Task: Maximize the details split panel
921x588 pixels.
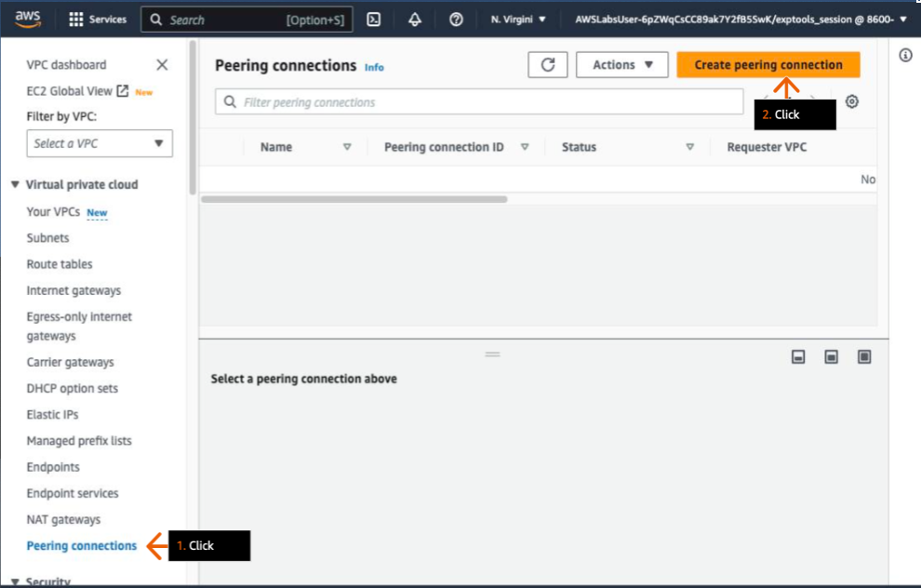Action: pos(864,357)
